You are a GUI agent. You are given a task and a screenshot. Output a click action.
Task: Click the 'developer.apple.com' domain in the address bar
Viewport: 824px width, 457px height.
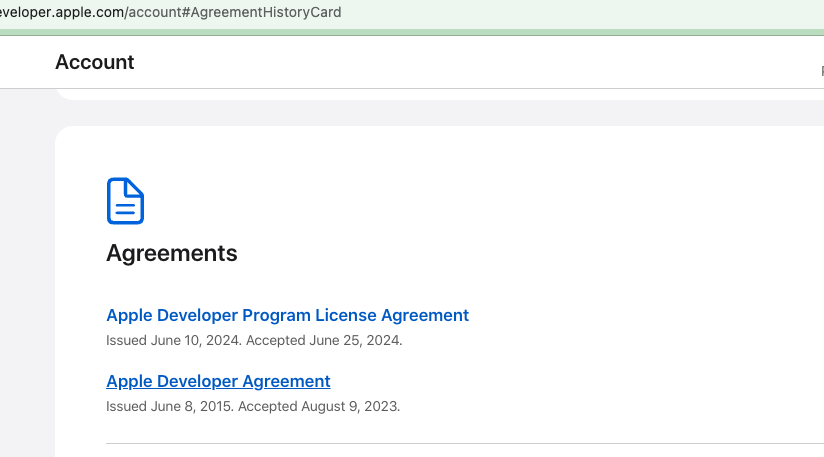(x=60, y=13)
